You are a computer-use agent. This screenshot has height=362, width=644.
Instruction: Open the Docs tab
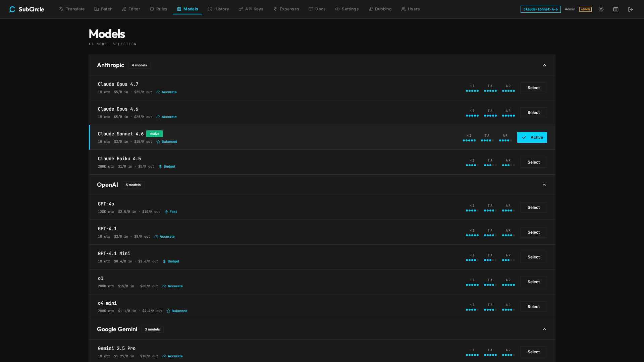[x=317, y=9]
